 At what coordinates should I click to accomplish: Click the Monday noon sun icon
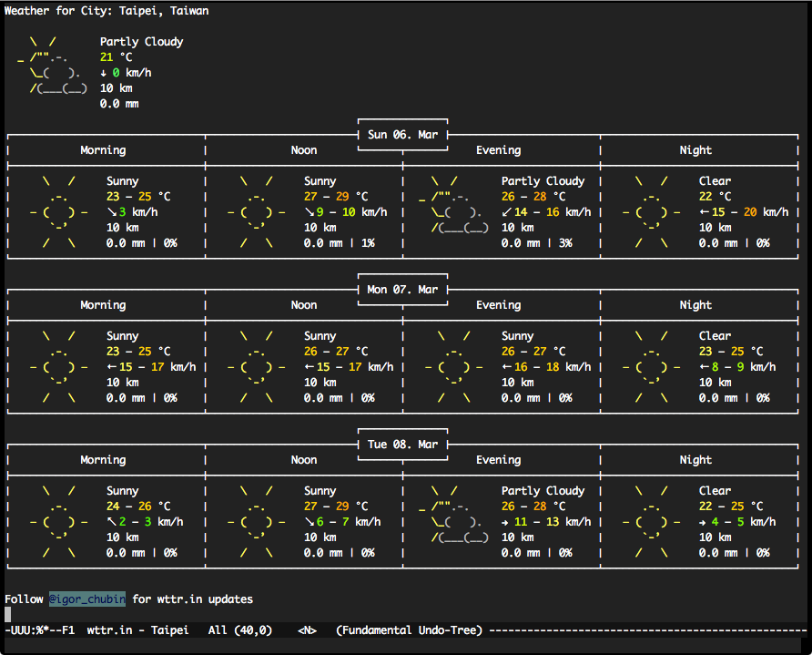[x=257, y=367]
